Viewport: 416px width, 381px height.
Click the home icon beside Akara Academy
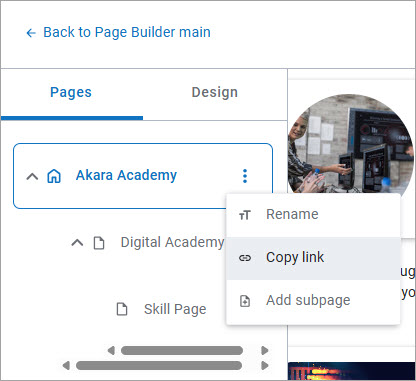click(54, 176)
